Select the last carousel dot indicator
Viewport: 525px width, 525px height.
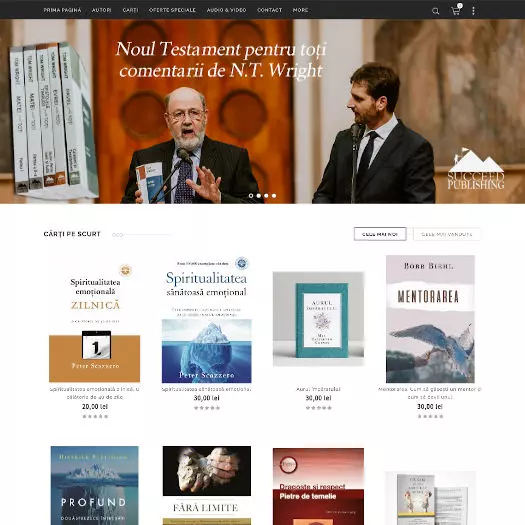(x=274, y=196)
